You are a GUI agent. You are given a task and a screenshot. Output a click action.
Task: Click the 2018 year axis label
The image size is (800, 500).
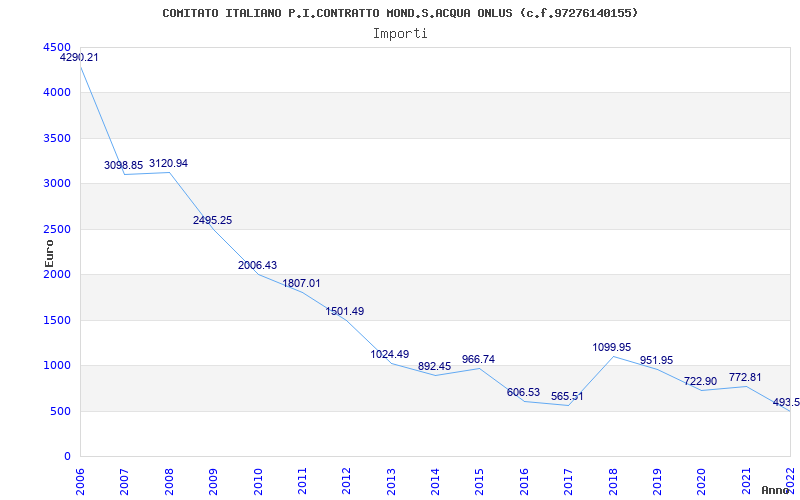click(x=613, y=480)
